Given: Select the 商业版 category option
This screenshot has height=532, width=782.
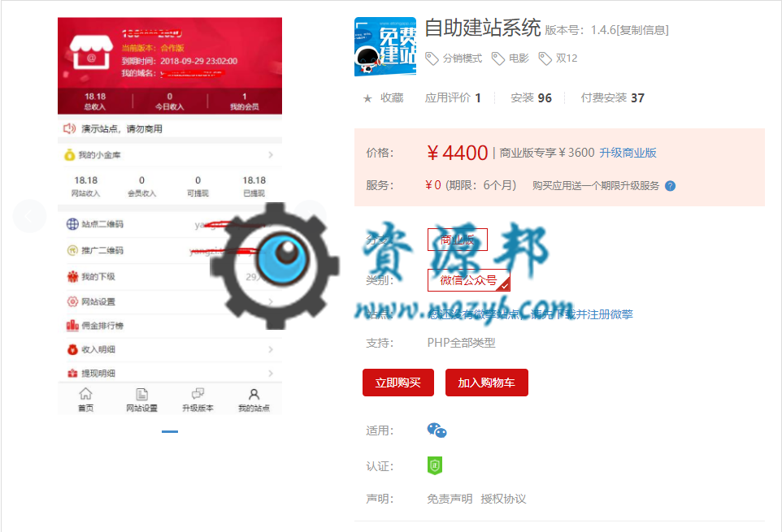Looking at the screenshot, I should [458, 240].
